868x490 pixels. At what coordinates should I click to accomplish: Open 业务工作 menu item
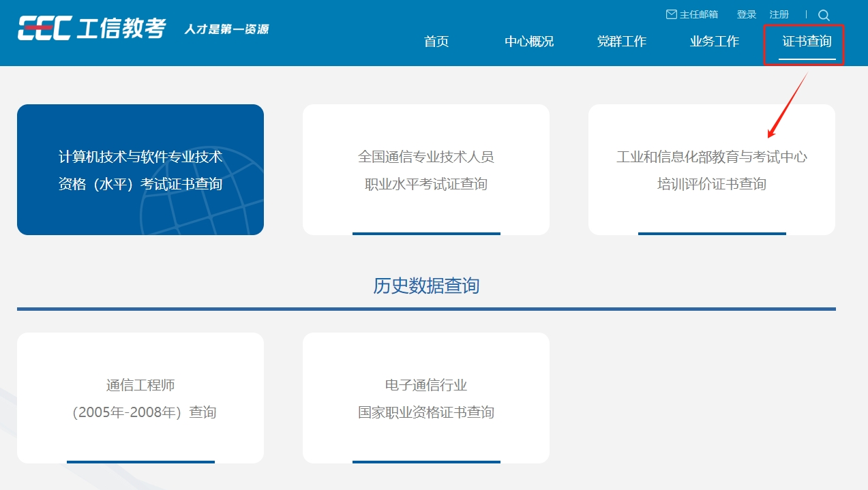click(715, 42)
